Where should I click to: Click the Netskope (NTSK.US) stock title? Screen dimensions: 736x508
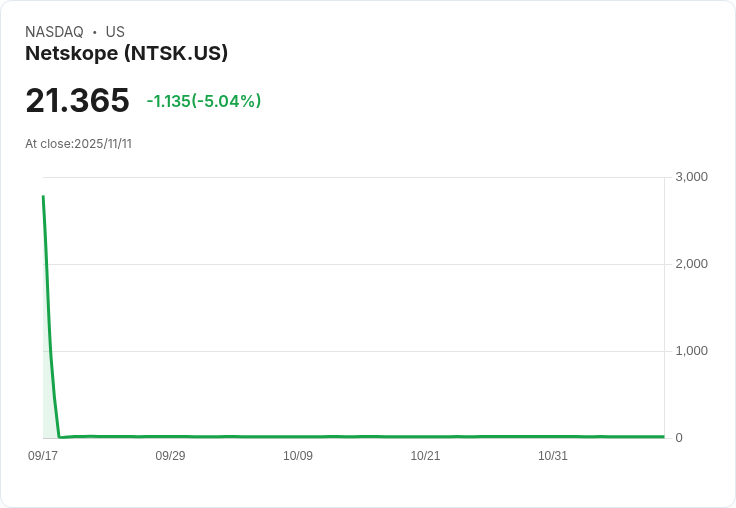pyautogui.click(x=126, y=53)
